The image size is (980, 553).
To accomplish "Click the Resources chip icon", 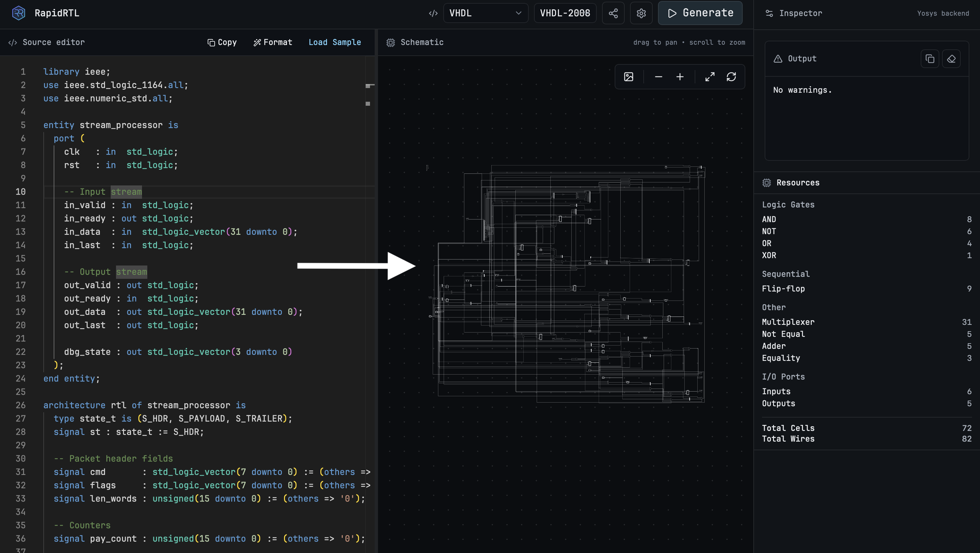I will [x=766, y=183].
